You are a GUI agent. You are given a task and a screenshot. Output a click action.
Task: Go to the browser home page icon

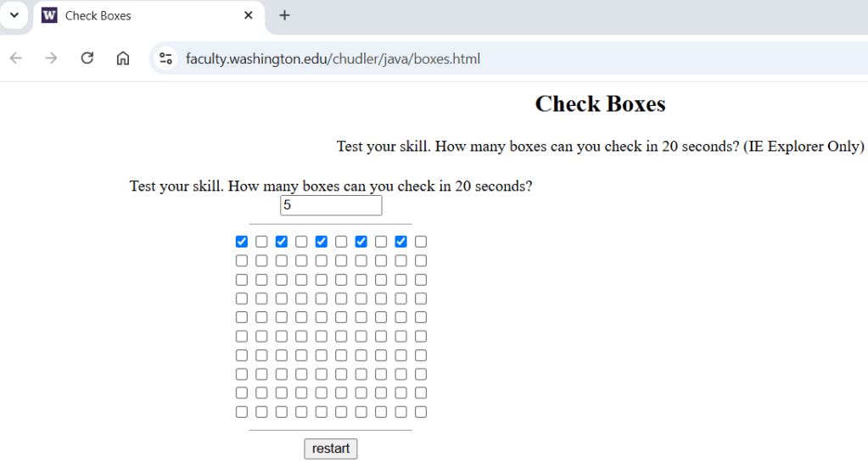(123, 58)
